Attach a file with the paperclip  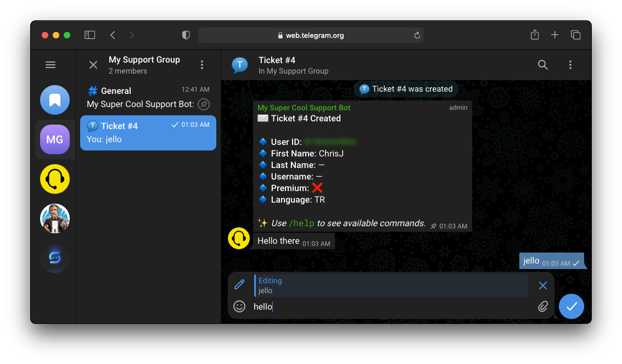coord(542,306)
